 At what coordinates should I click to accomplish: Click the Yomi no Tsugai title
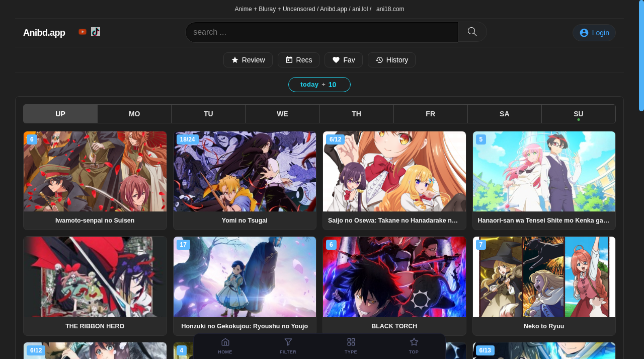tap(245, 221)
